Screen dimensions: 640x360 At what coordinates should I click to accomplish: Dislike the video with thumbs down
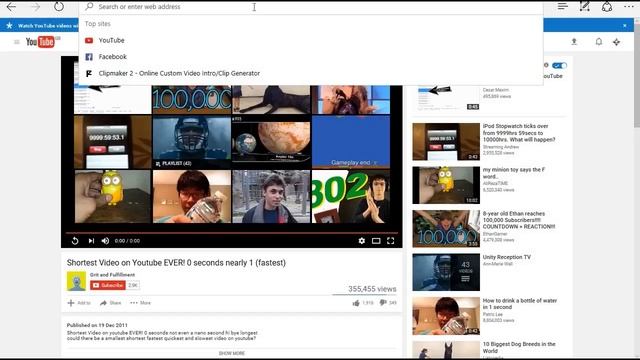(383, 303)
